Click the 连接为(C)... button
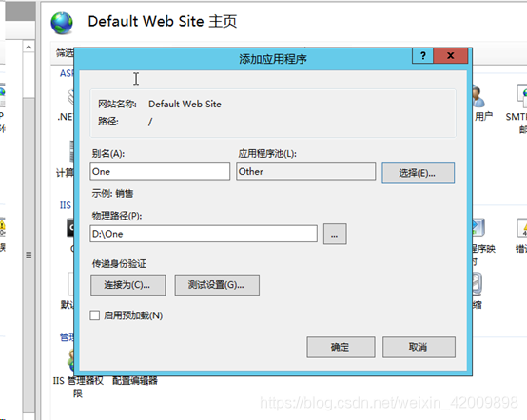Viewport: 527px width, 420px height. pyautogui.click(x=128, y=285)
